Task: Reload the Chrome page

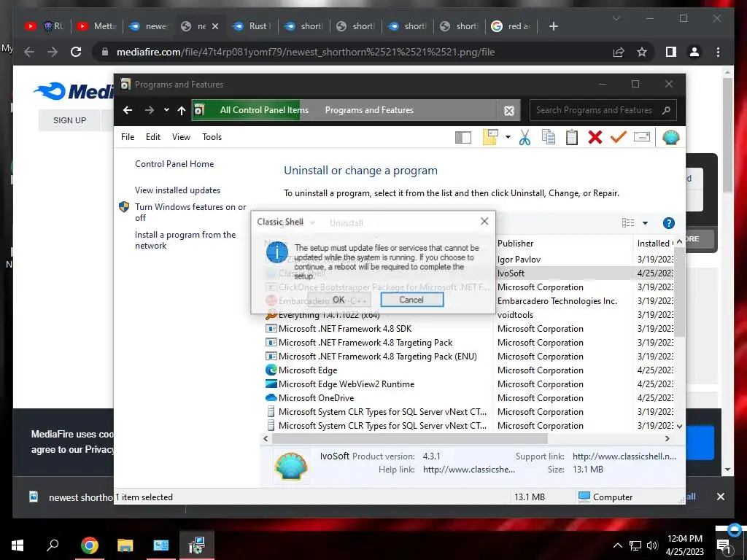Action: 76,52
